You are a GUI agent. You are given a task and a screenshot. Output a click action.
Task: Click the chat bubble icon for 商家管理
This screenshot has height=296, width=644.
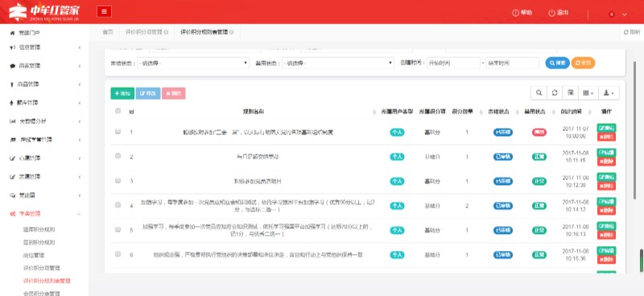pyautogui.click(x=12, y=66)
